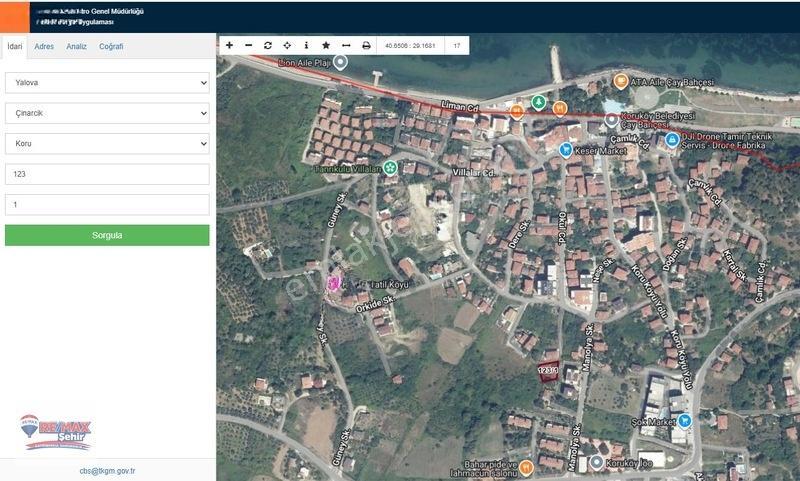This screenshot has width=800, height=481.
Task: Click the ATA Aile Çay Bahçesi marker
Action: tap(620, 82)
